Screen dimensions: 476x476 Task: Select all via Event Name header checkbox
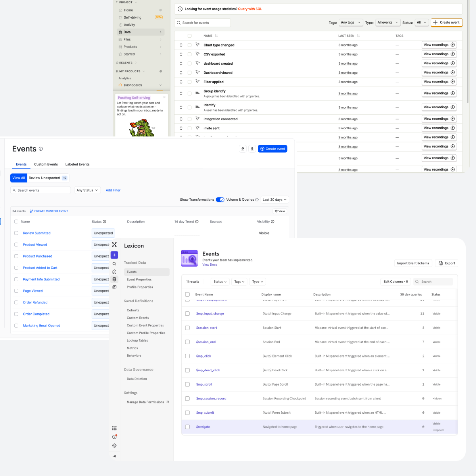click(x=187, y=294)
